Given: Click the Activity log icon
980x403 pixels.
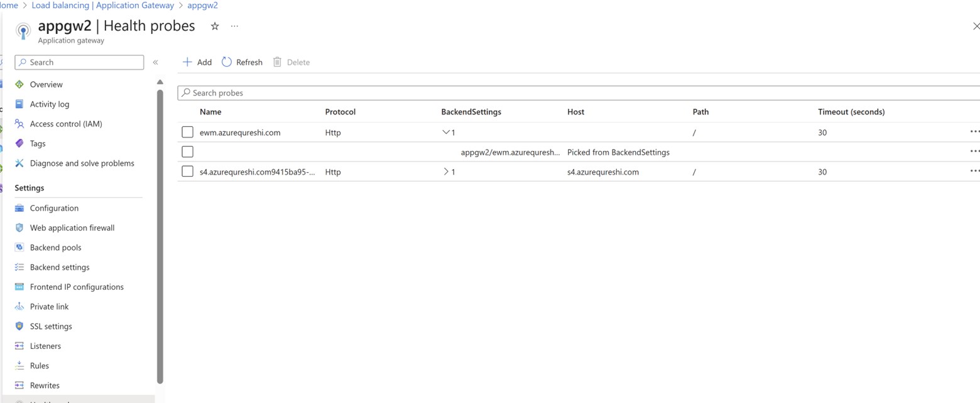Looking at the screenshot, I should tap(19, 104).
